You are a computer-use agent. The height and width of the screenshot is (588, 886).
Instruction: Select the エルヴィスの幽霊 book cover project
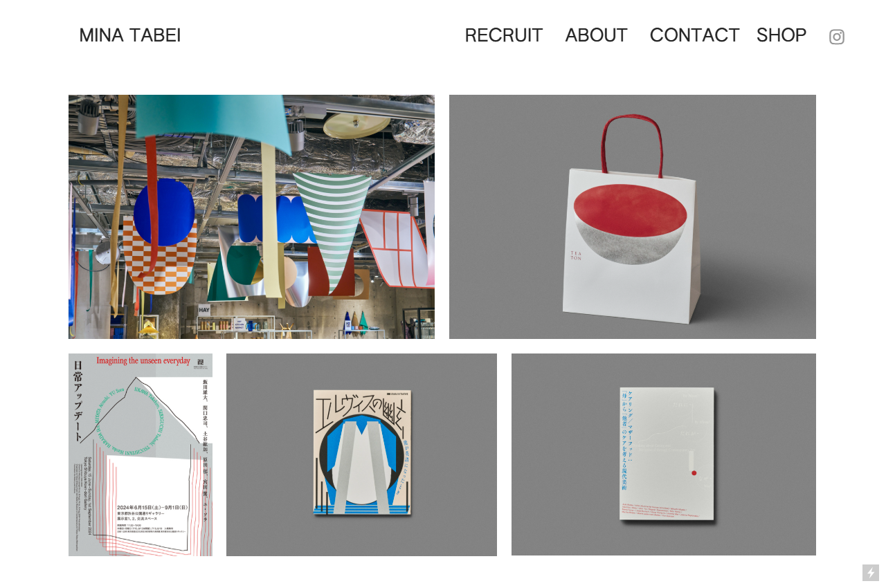point(361,454)
